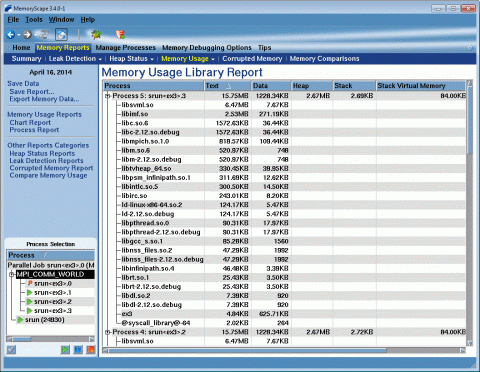This screenshot has height=372, width=480.
Task: Open the Heap Status Reports link
Action: [x=42, y=153]
